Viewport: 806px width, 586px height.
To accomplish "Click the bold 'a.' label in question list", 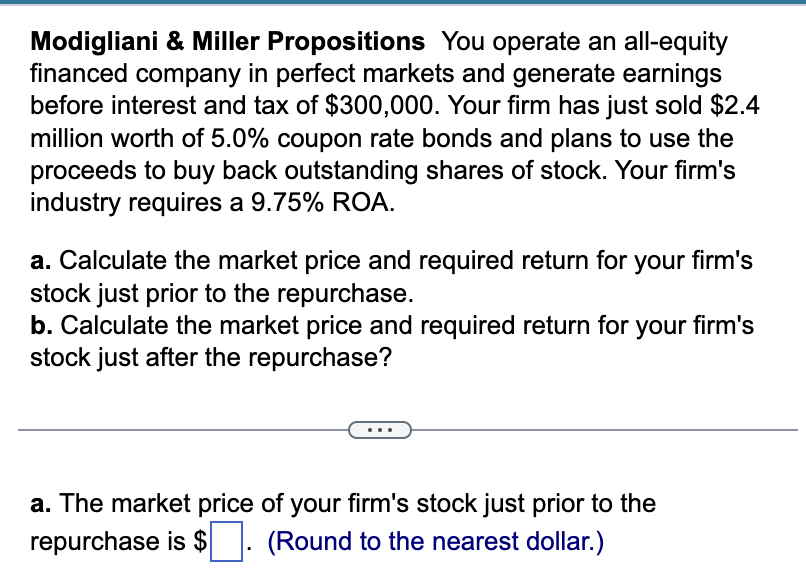I will tap(41, 261).
